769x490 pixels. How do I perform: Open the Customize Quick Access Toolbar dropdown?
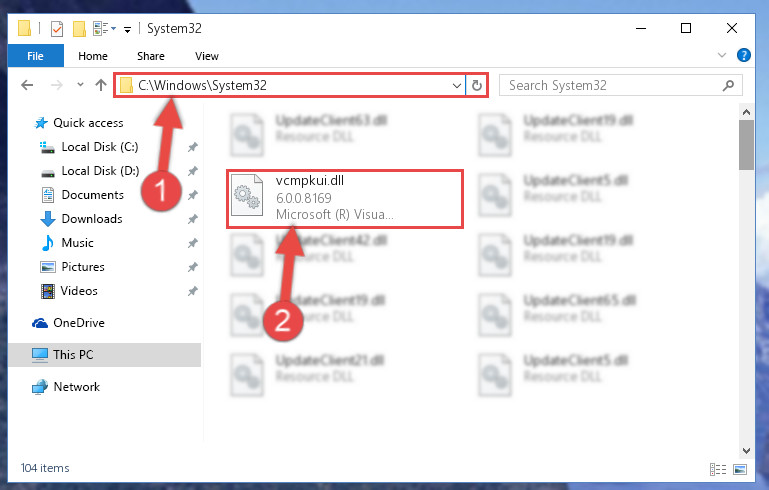(127, 30)
